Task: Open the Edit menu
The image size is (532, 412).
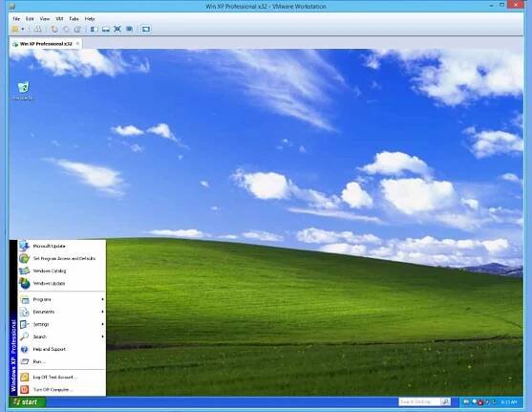Action: (30, 19)
